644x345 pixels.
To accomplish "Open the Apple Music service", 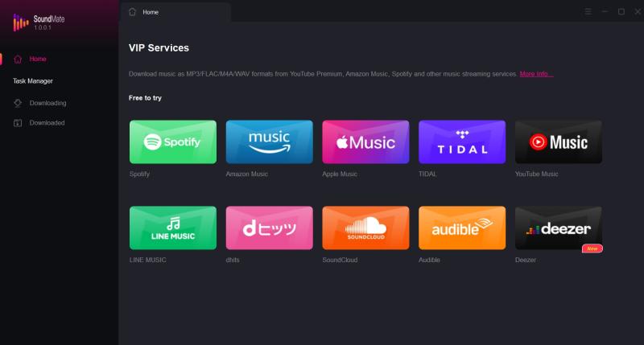I will point(365,142).
